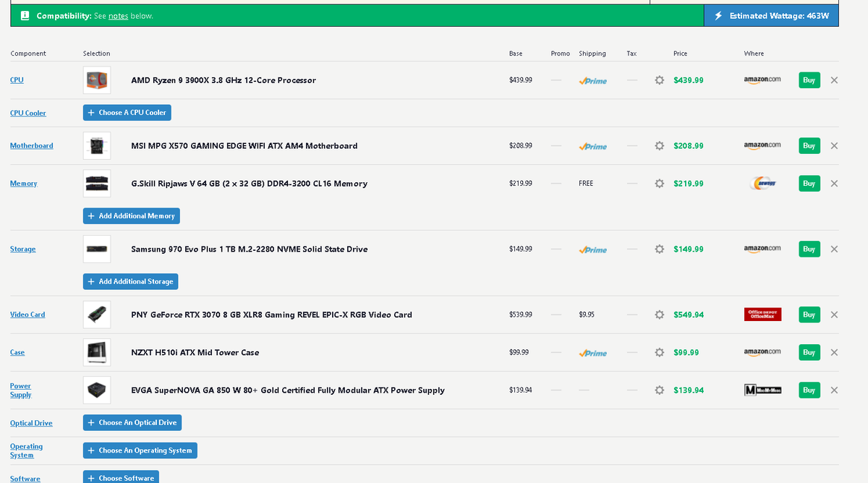Remove the EVGA SuperNOVA power supply with X

834,390
